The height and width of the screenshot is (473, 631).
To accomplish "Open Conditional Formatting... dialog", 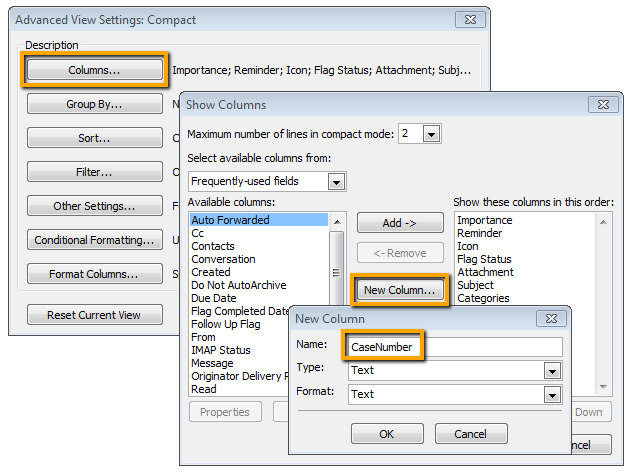I will tap(95, 240).
